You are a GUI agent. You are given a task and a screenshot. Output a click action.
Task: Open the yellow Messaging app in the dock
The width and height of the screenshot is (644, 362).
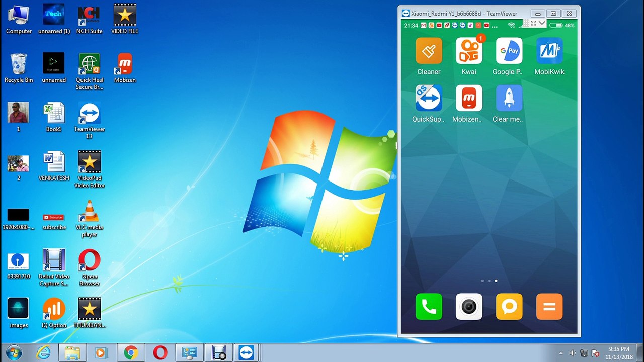(509, 307)
